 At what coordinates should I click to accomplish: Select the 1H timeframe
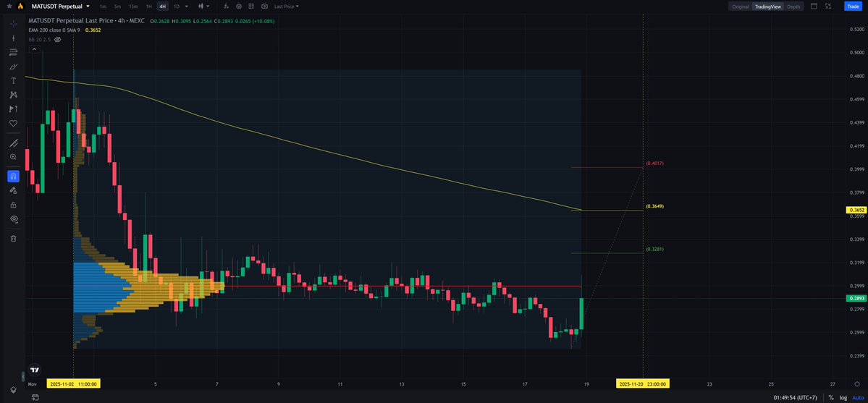pos(148,6)
